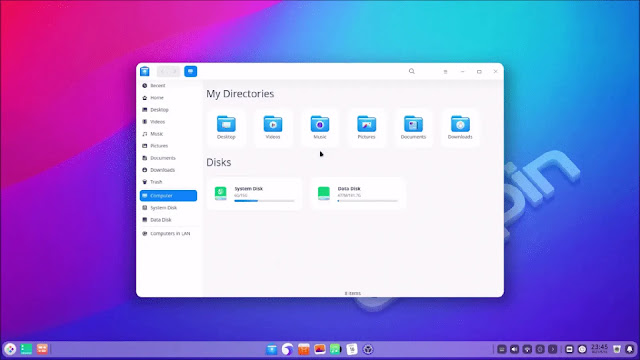Select Music in the sidebar
This screenshot has width=640, height=360.
click(168, 134)
